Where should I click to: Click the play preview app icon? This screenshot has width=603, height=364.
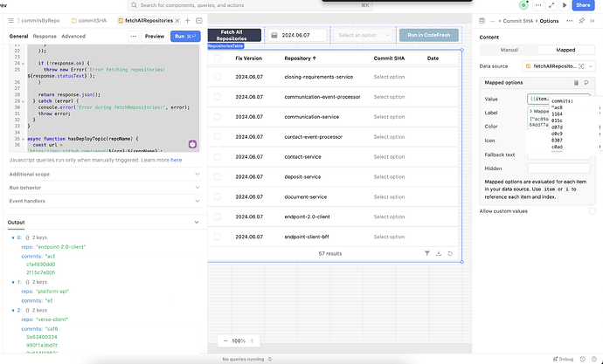click(565, 5)
